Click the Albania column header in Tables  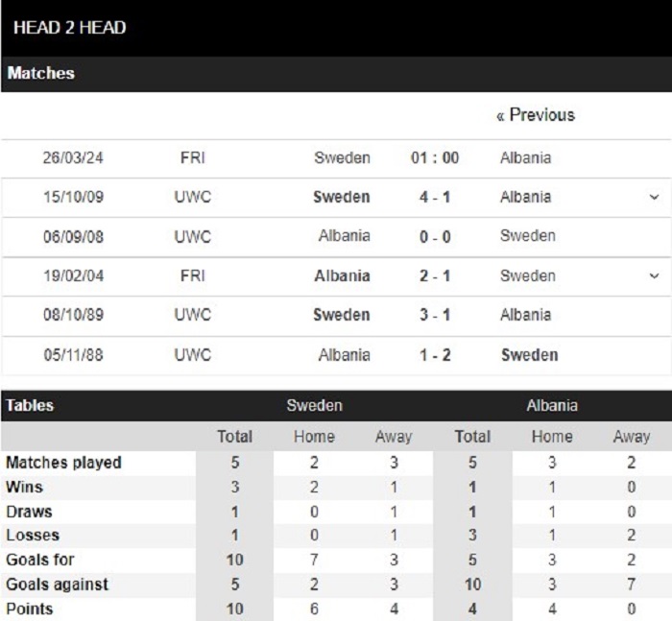tap(552, 405)
